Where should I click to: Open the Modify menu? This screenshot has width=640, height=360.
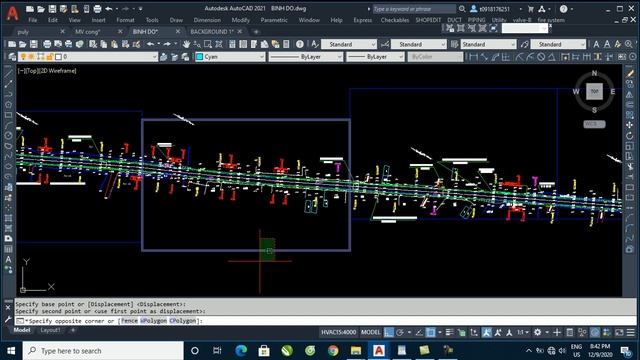[x=240, y=20]
